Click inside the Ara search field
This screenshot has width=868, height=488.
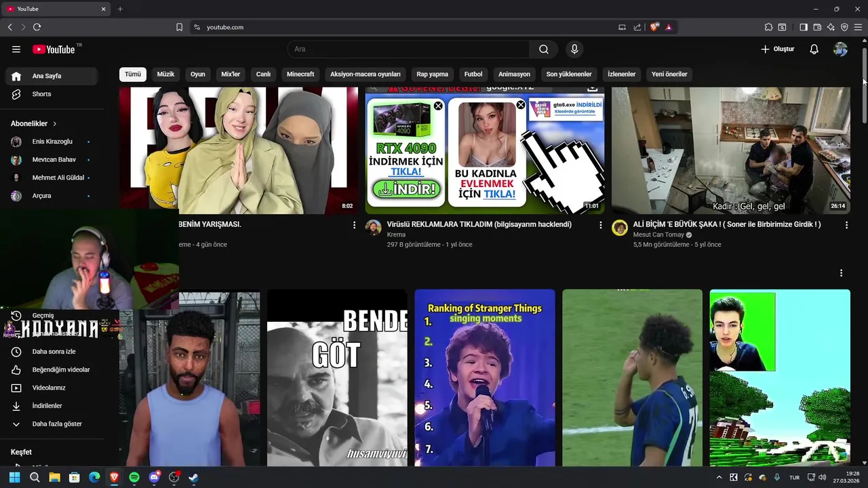(409, 49)
